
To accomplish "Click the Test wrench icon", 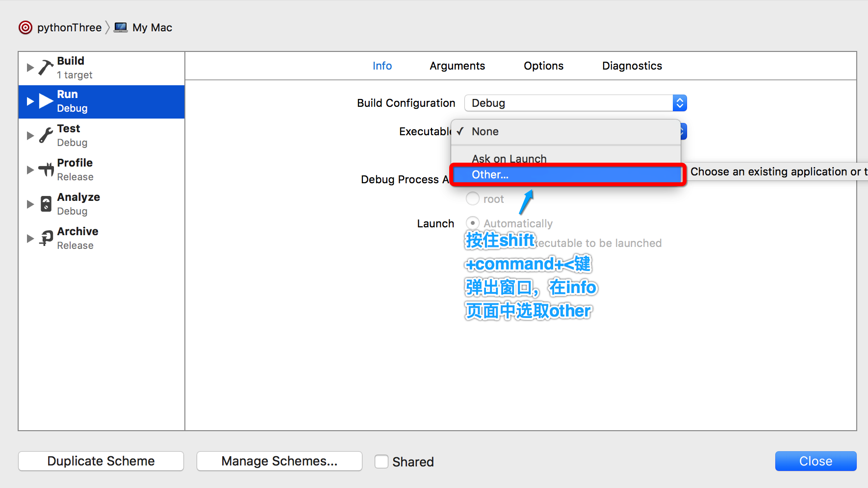I will click(46, 135).
